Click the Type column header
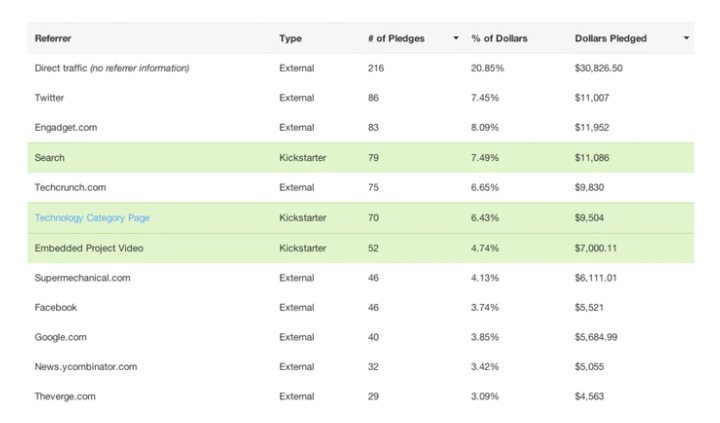Image resolution: width=720 pixels, height=423 pixels. pyautogui.click(x=290, y=39)
